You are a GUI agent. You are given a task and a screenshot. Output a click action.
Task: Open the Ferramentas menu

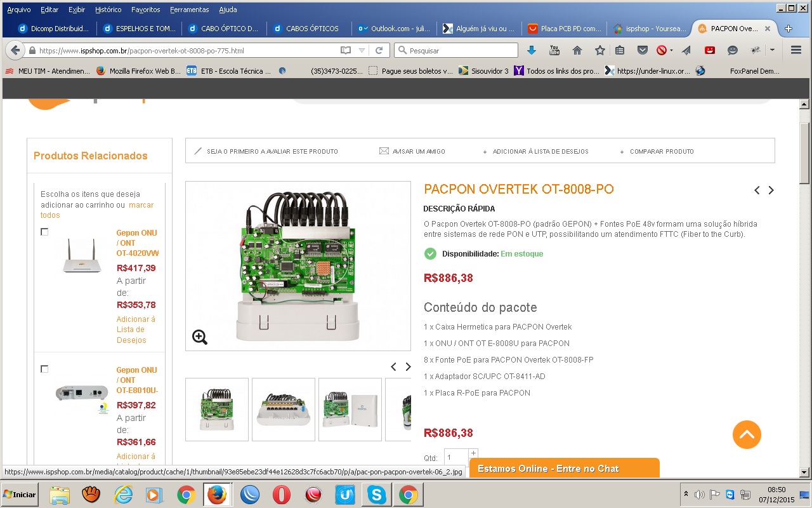pos(190,10)
